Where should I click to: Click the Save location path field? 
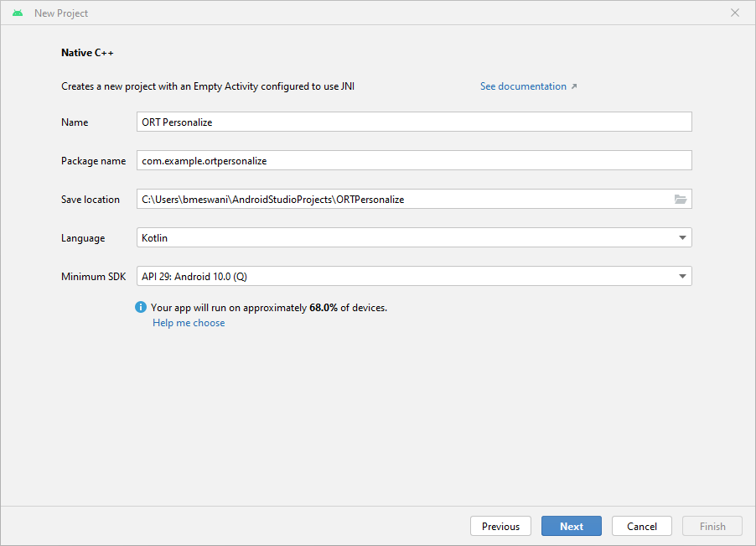coord(402,199)
